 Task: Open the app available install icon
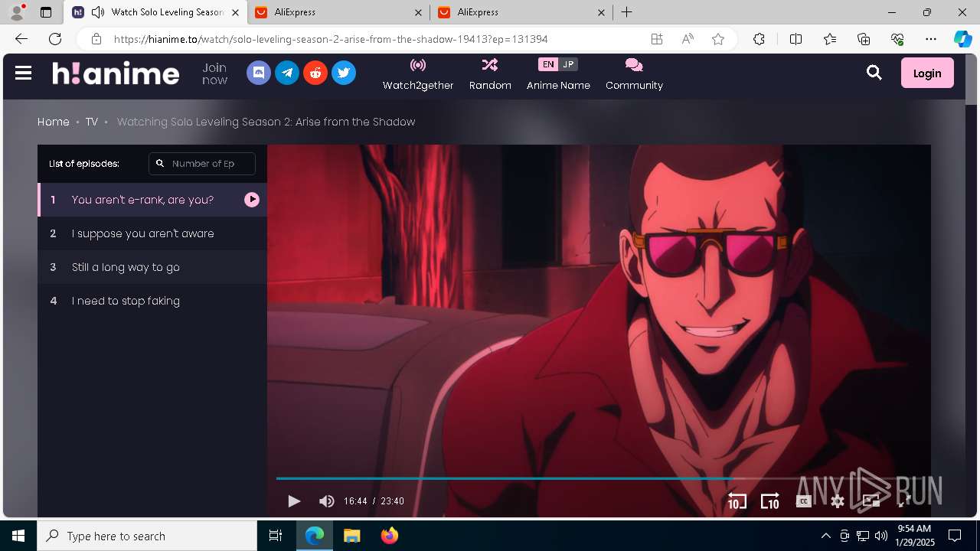656,39
